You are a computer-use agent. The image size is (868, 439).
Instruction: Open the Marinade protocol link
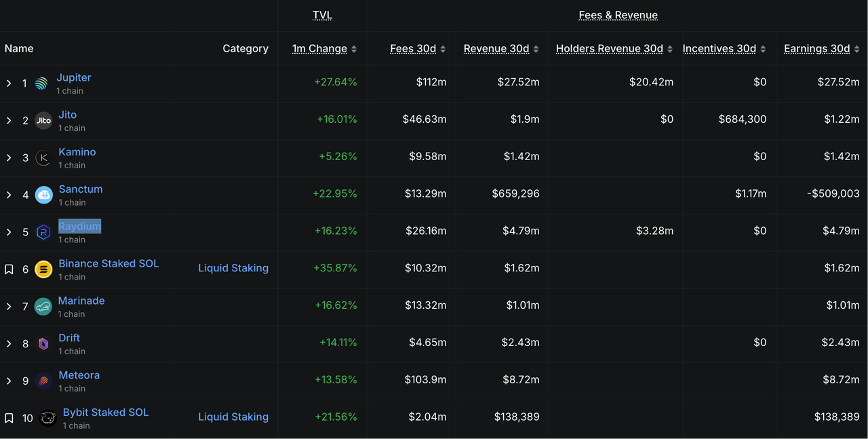click(81, 301)
